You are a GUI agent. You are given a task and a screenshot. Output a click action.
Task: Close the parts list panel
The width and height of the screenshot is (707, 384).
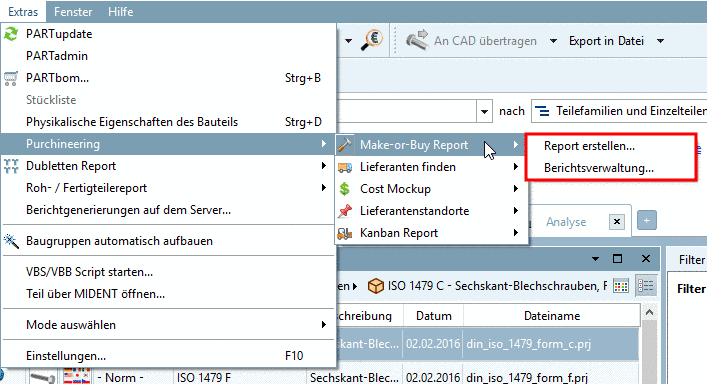646,259
